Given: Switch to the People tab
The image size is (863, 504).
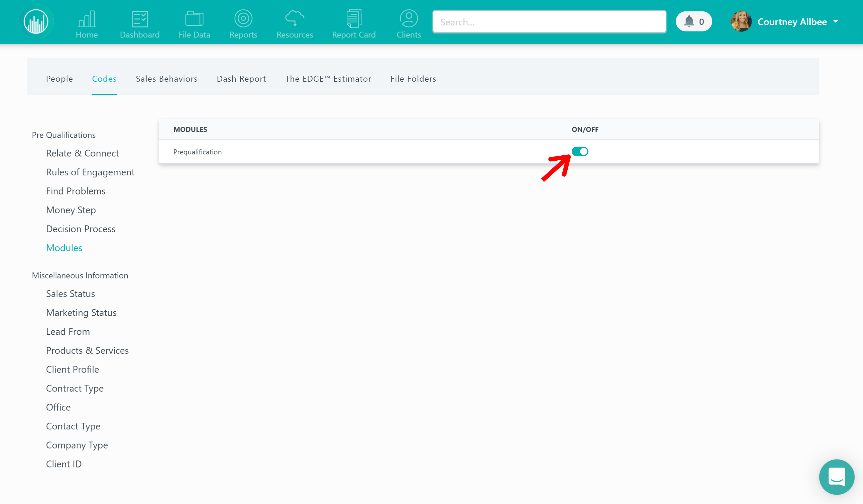Looking at the screenshot, I should point(60,79).
